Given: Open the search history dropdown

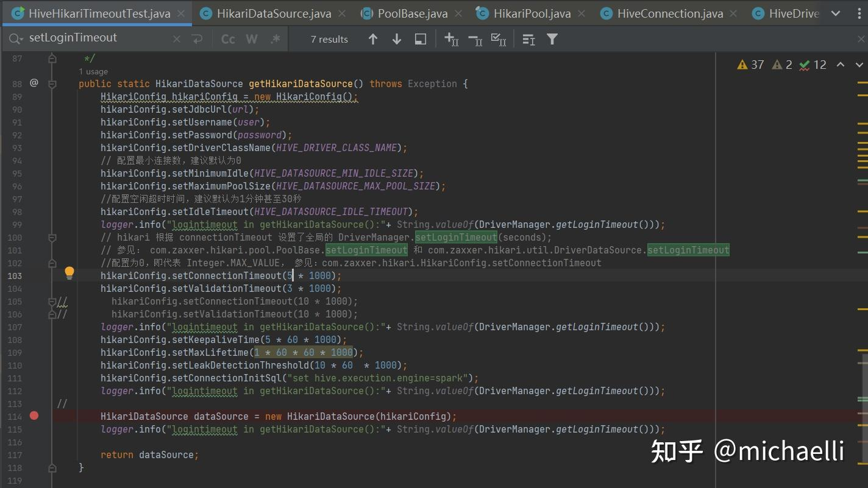Looking at the screenshot, I should tap(13, 38).
